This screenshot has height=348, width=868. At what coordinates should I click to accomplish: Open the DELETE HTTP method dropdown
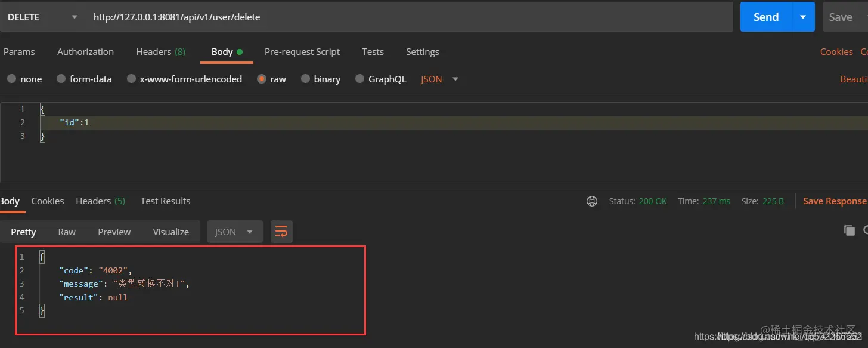42,17
